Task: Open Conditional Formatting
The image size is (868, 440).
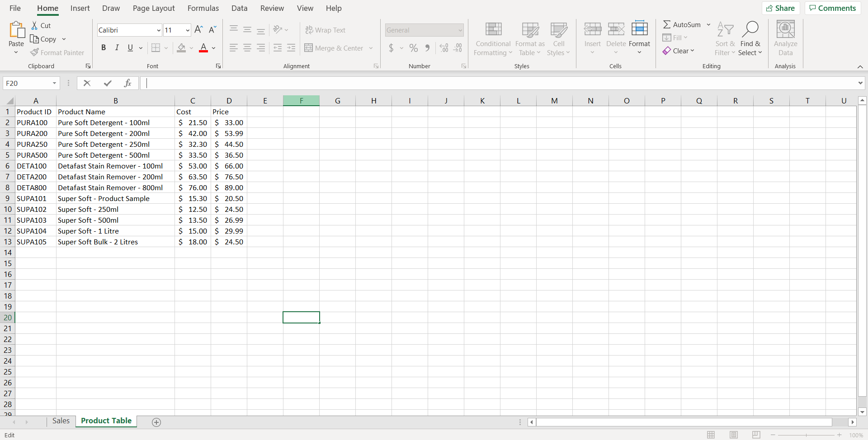Action: [x=493, y=39]
